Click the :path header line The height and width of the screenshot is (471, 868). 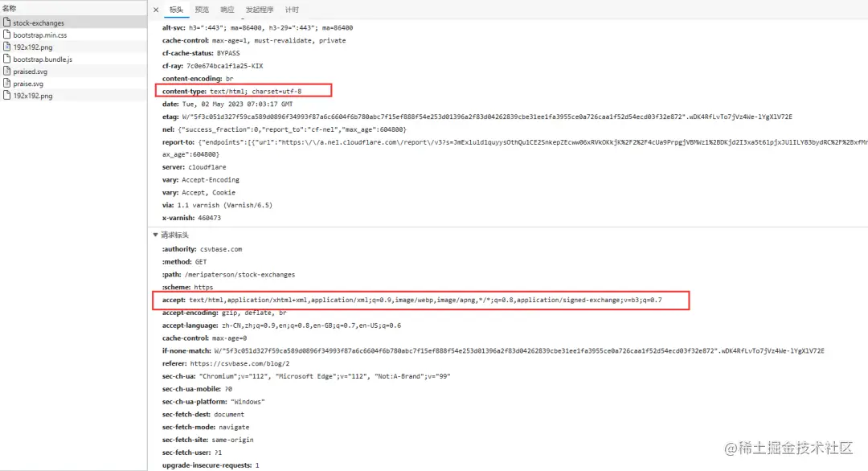[x=228, y=275]
